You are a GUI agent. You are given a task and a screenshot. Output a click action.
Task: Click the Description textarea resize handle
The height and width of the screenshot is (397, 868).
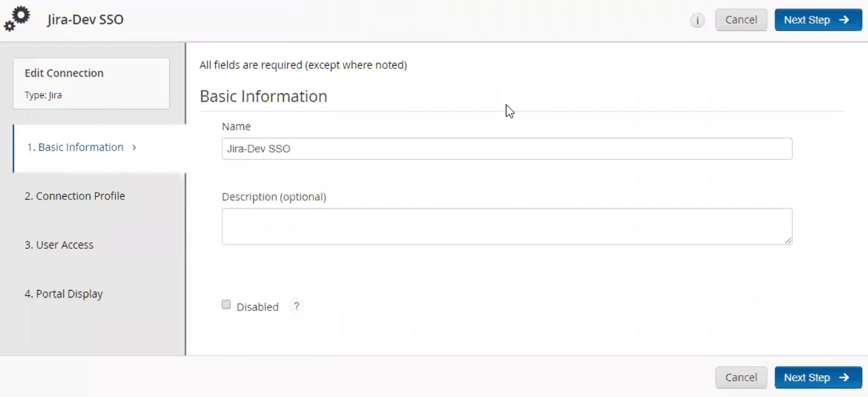tap(788, 240)
